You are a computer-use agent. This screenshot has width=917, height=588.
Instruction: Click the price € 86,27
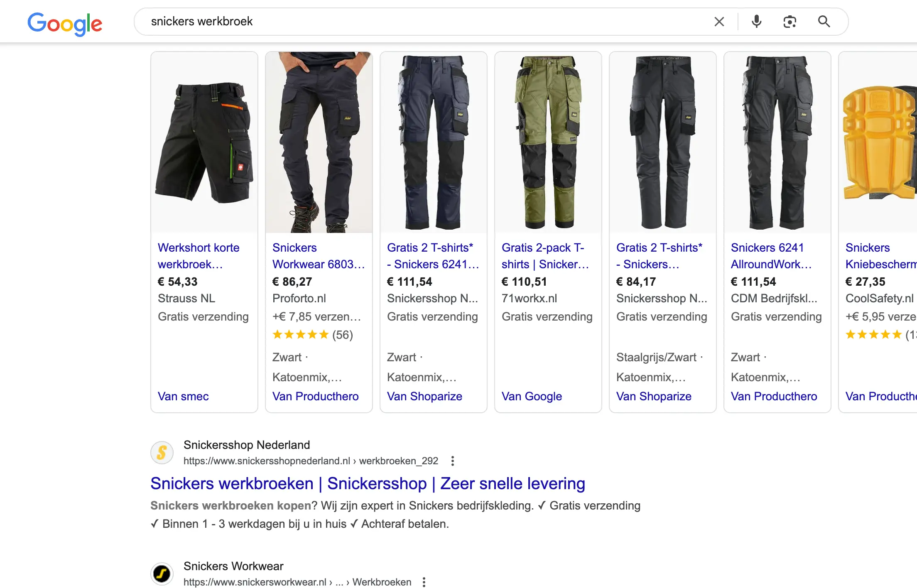292,282
